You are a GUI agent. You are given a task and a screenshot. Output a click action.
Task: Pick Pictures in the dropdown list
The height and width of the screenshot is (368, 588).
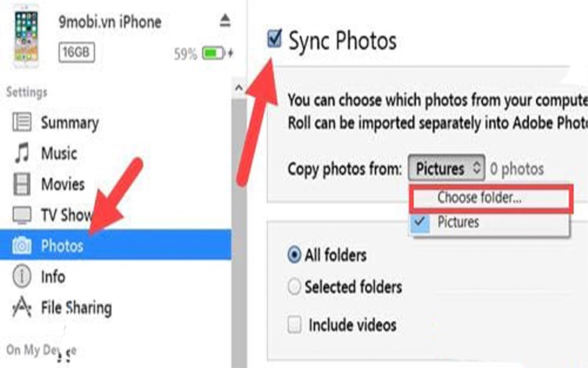pyautogui.click(x=459, y=222)
